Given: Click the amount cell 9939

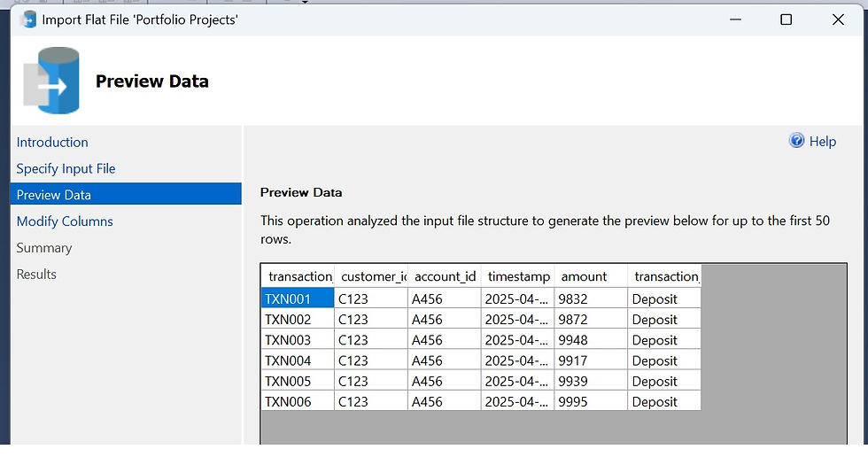Looking at the screenshot, I should coord(592,381).
